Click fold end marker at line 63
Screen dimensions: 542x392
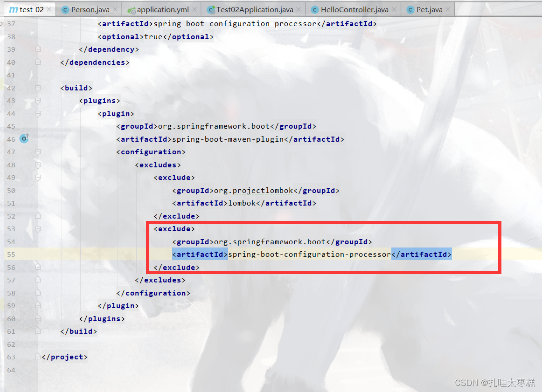pos(38,357)
